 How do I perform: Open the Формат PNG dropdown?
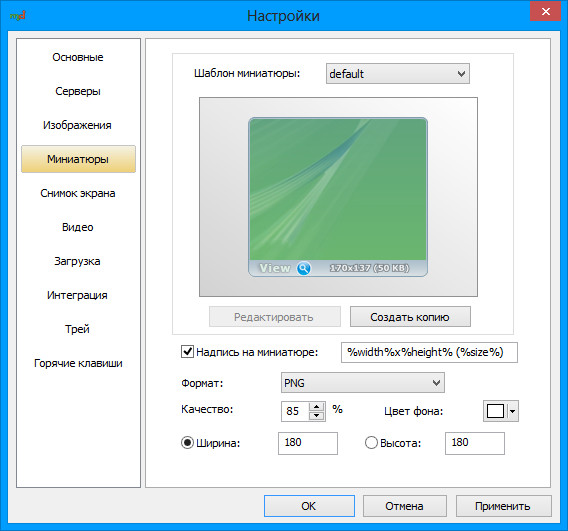click(363, 383)
